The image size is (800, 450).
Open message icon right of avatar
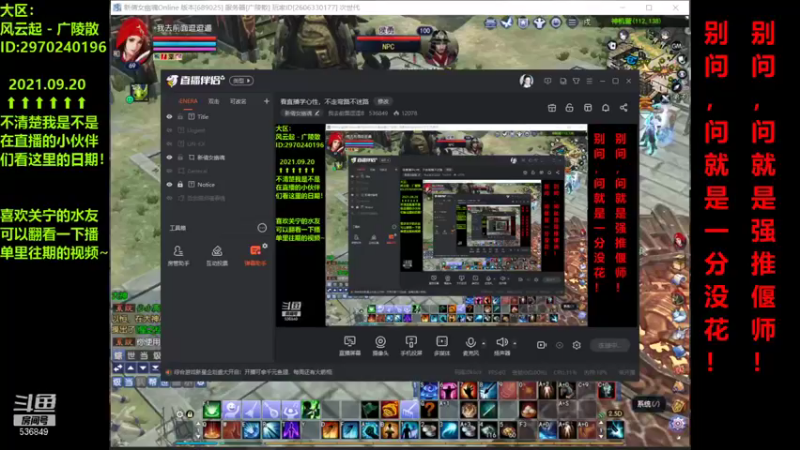click(547, 81)
